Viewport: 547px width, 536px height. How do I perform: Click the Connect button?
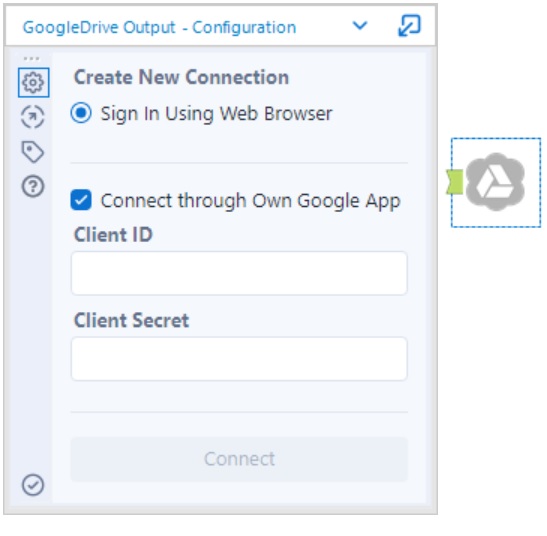(239, 459)
